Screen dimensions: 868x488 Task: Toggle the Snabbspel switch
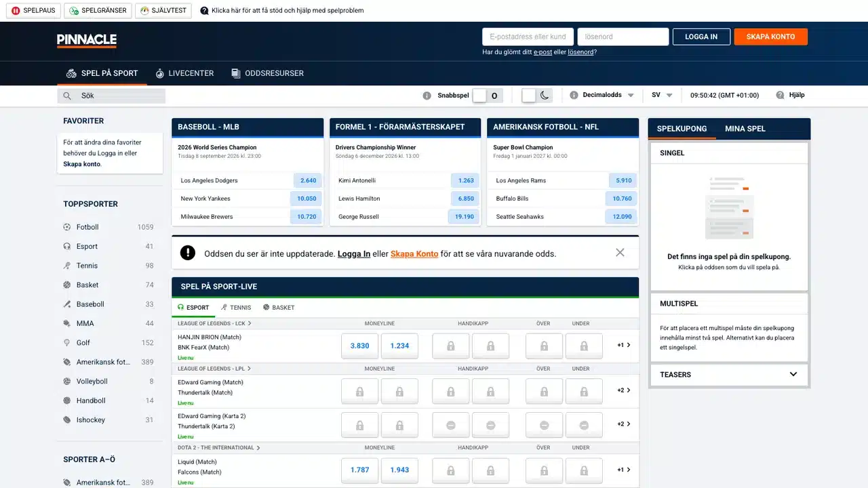click(487, 96)
